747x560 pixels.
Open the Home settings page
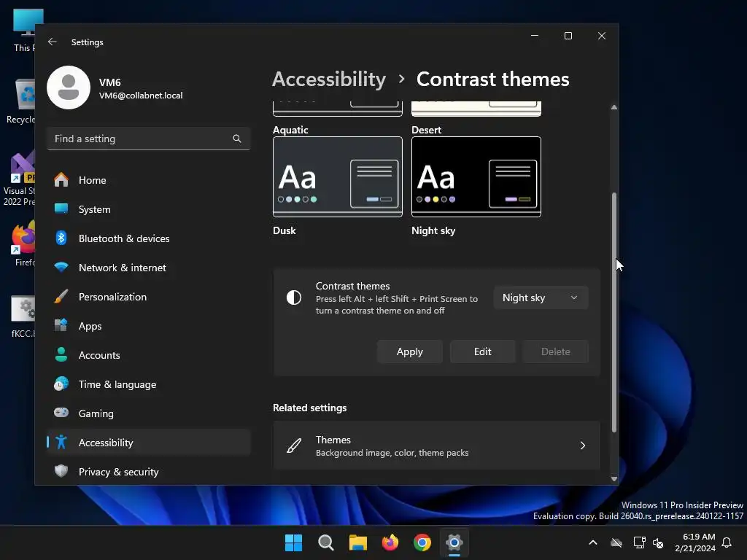(x=149, y=180)
